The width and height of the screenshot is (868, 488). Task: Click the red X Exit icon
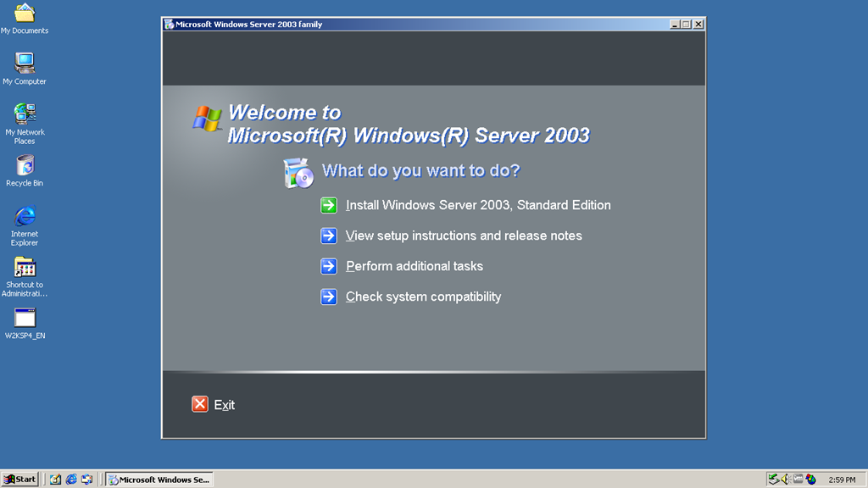click(x=200, y=404)
